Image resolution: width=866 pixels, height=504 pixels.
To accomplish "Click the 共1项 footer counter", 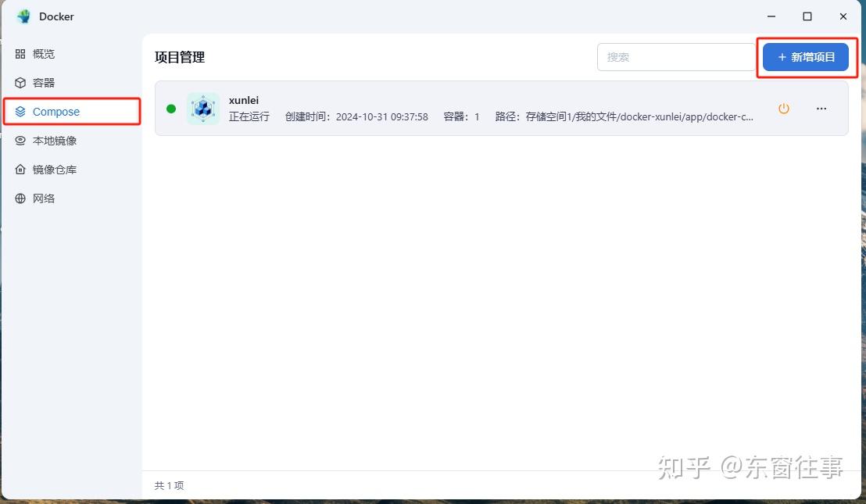I will click(169, 485).
